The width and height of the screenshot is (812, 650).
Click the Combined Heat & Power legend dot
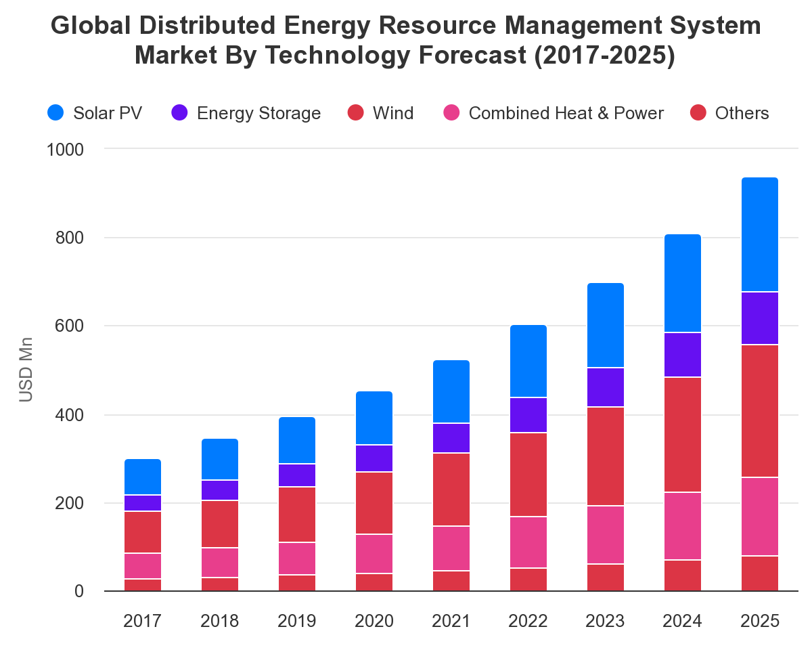(x=451, y=113)
